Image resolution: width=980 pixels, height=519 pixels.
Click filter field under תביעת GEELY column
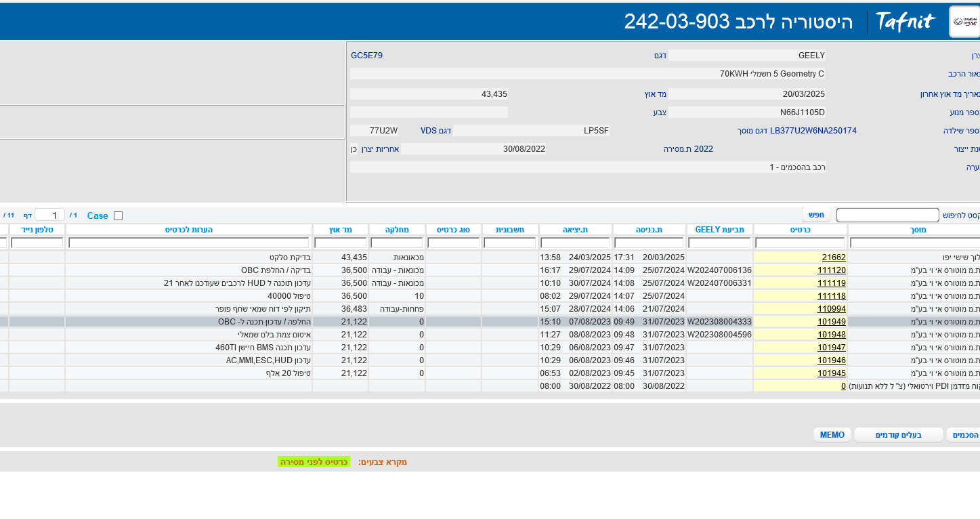[x=719, y=243]
